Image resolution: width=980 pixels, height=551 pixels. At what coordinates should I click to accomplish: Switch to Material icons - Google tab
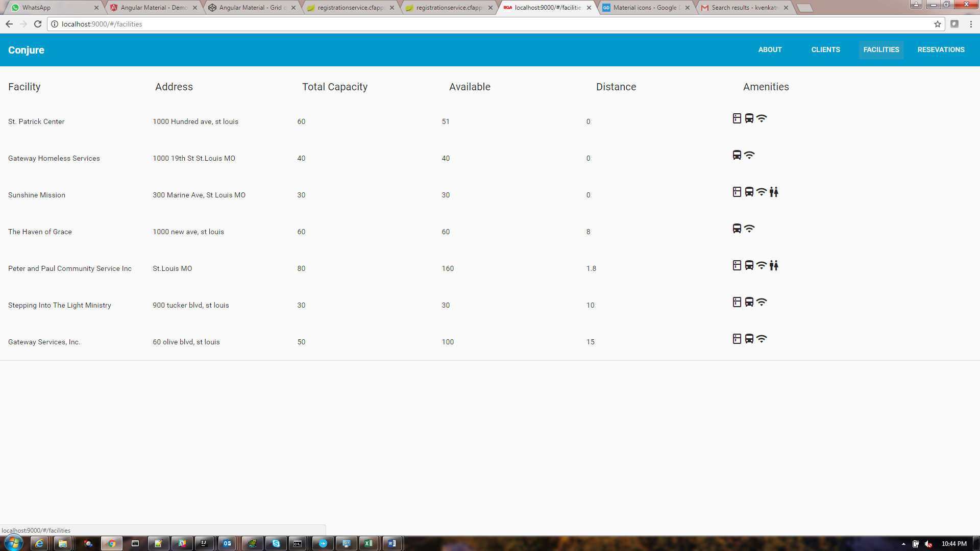(645, 8)
